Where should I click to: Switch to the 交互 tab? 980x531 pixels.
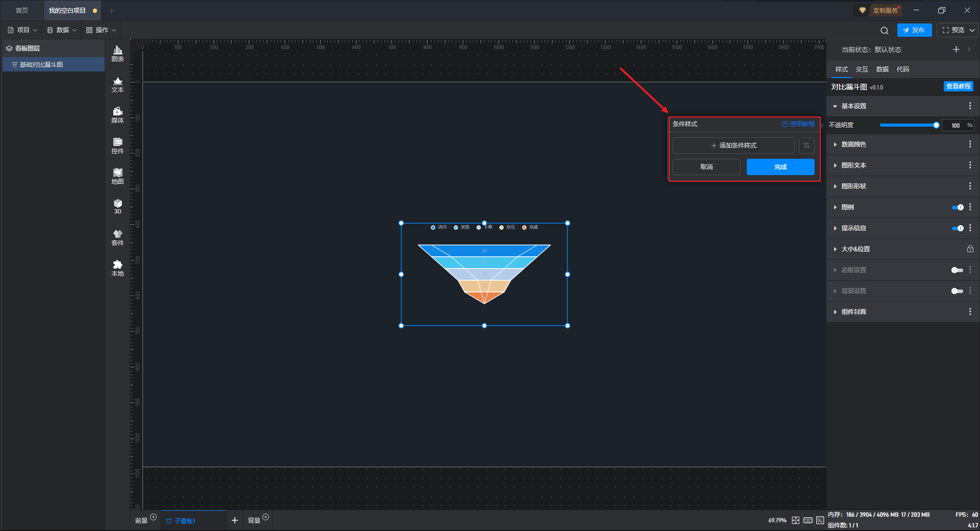point(862,69)
